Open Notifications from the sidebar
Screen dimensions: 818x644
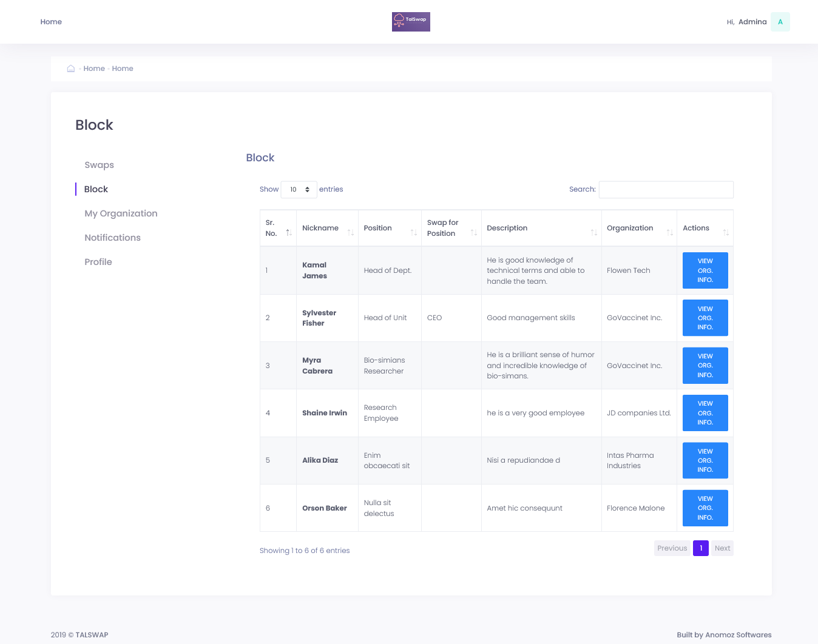point(112,237)
